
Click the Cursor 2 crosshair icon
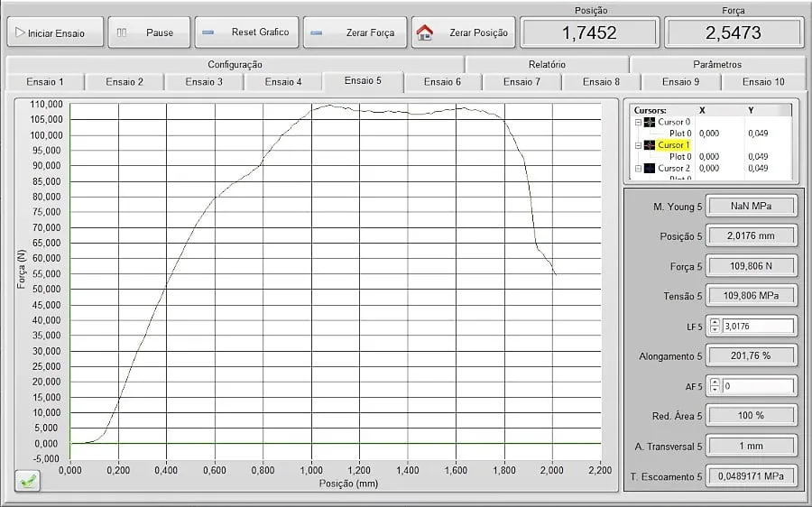[x=650, y=168]
